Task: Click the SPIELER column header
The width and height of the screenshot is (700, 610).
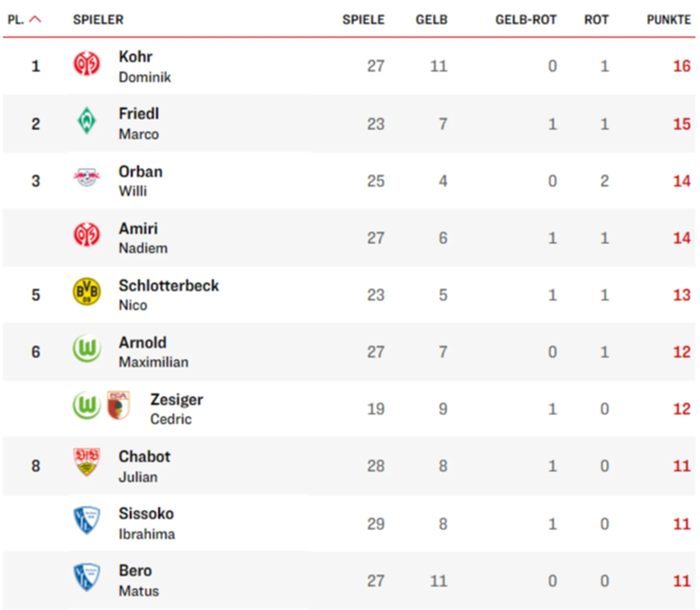Action: (98, 20)
